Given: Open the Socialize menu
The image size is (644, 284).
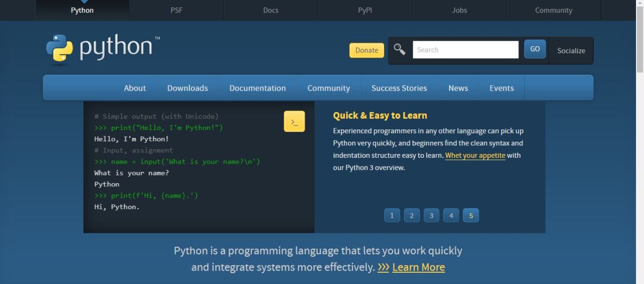Looking at the screenshot, I should [571, 50].
